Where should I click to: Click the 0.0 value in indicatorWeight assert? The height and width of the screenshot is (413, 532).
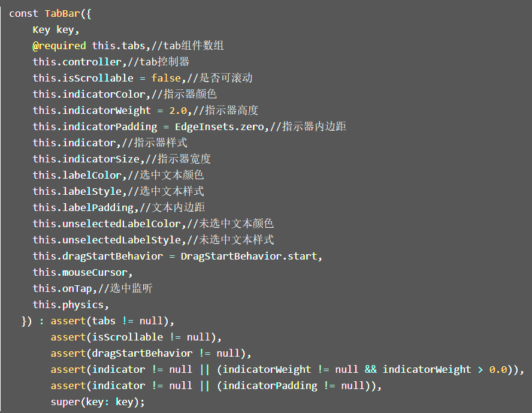click(x=498, y=370)
